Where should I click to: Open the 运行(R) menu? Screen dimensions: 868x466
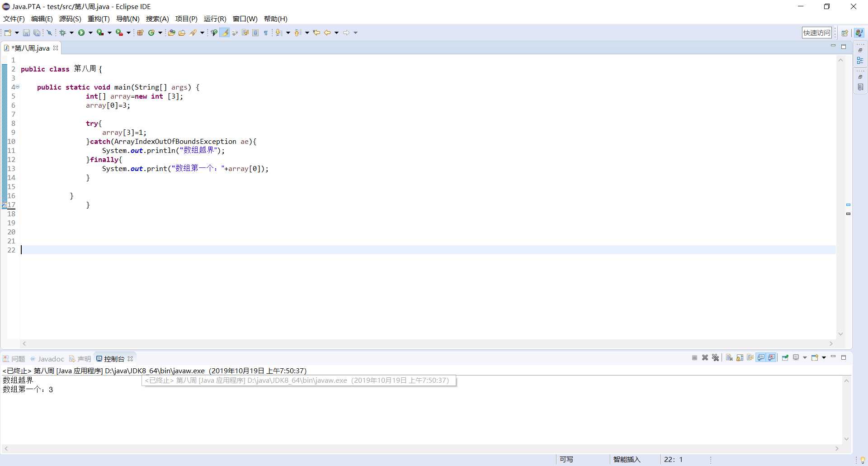pos(215,19)
